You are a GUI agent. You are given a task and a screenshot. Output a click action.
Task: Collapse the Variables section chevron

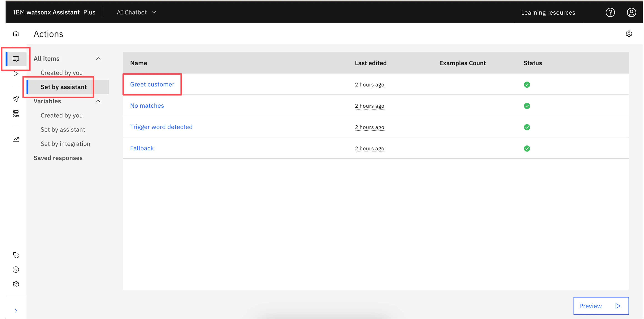tap(98, 101)
